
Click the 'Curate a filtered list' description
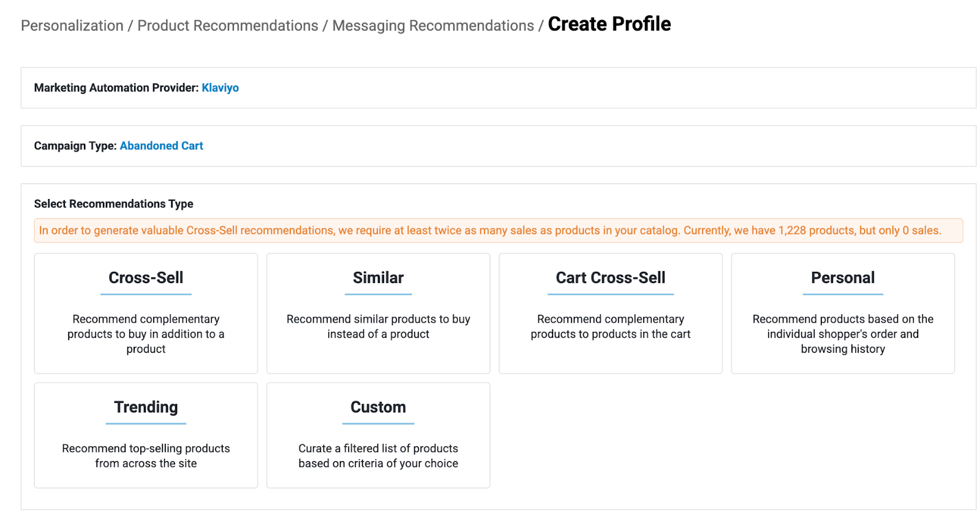coord(378,456)
